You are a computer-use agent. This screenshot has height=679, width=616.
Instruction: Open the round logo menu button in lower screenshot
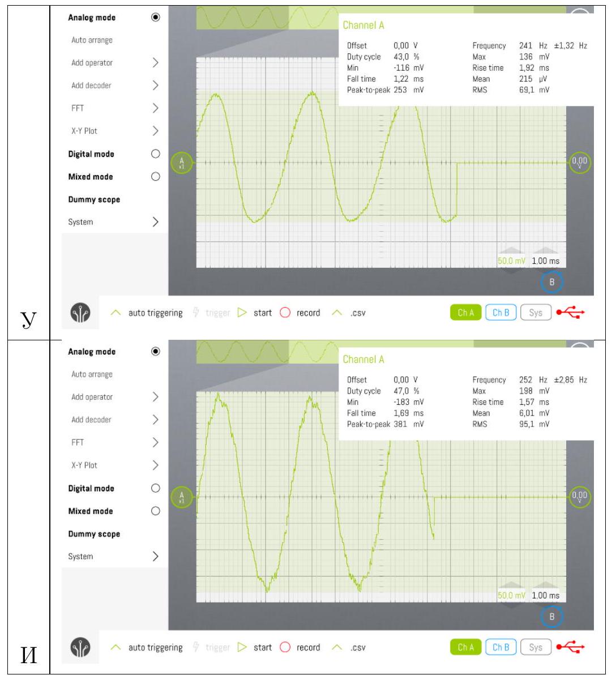coord(80,647)
